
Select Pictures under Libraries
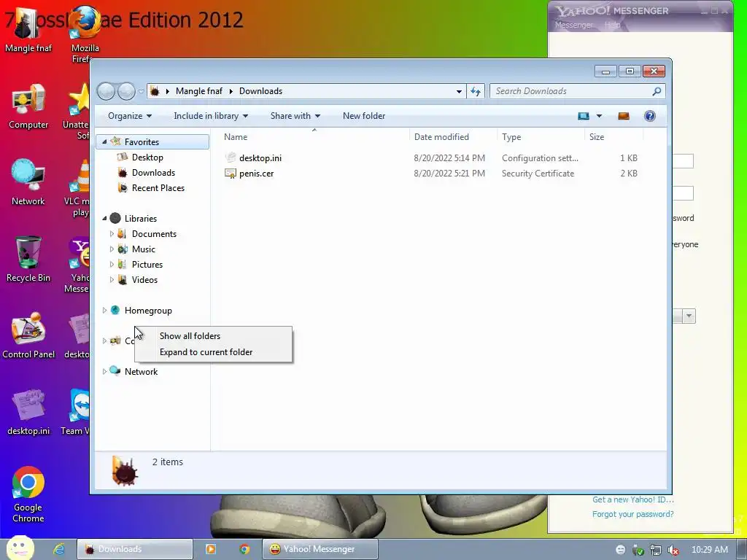(147, 264)
